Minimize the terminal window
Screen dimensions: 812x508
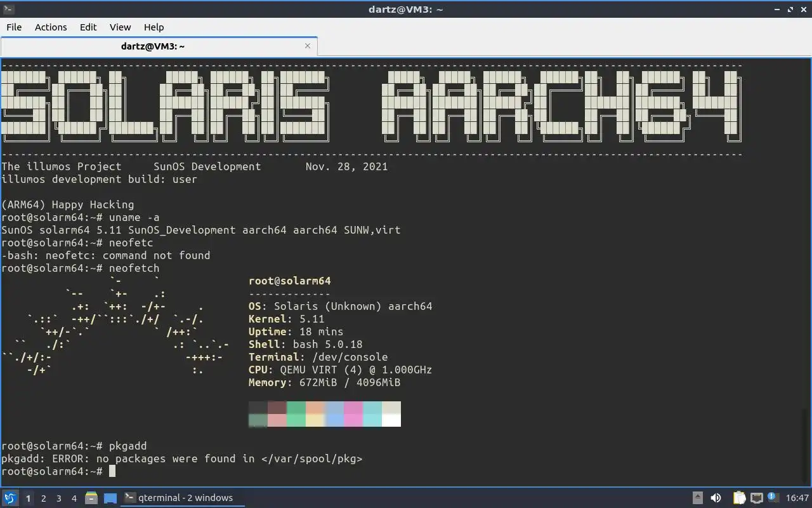[x=778, y=9]
